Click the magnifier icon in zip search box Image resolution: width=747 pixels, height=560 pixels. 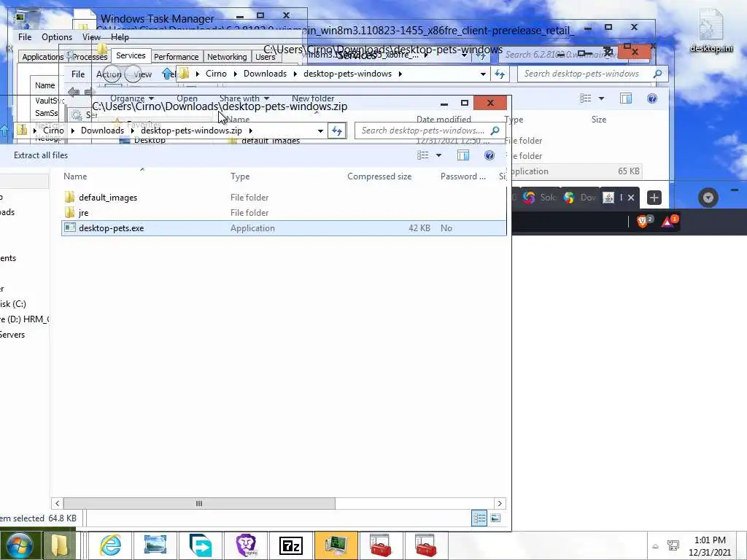click(x=495, y=131)
